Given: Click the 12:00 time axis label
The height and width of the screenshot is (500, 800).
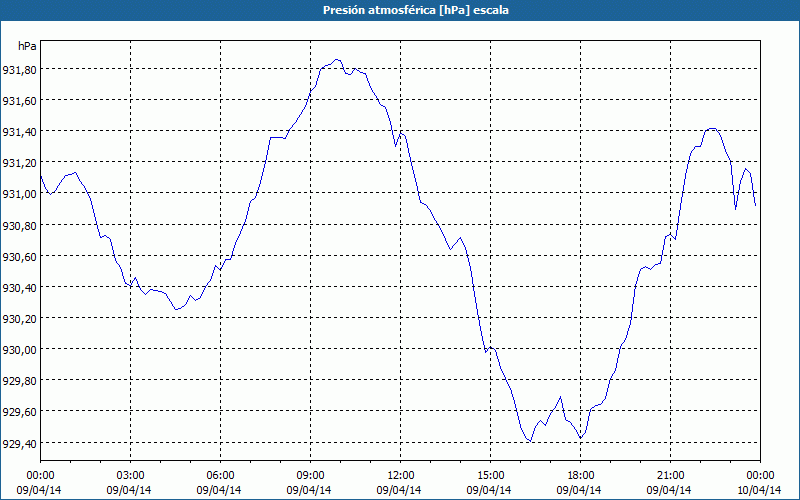Looking at the screenshot, I should tap(401, 475).
